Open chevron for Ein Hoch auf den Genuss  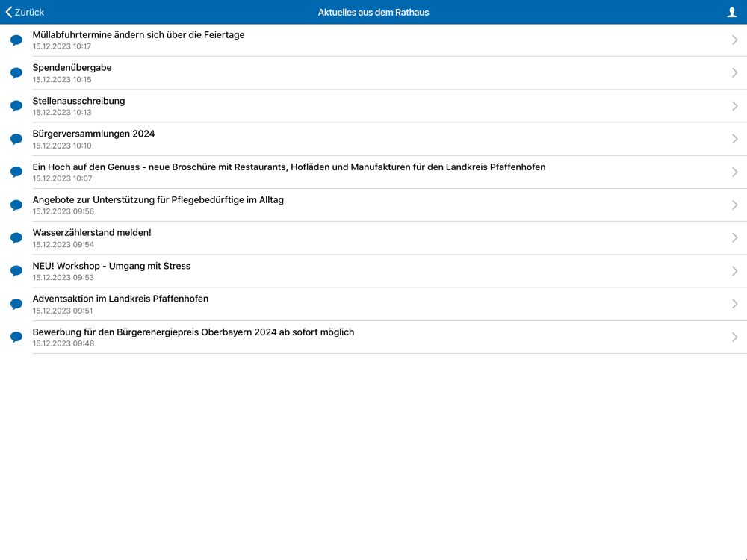(734, 172)
